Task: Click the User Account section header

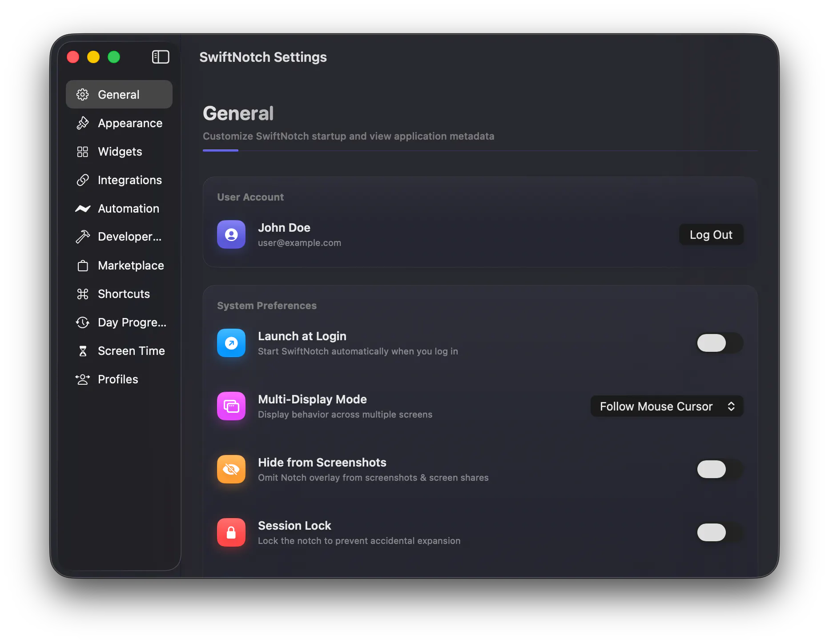Action: point(250,197)
